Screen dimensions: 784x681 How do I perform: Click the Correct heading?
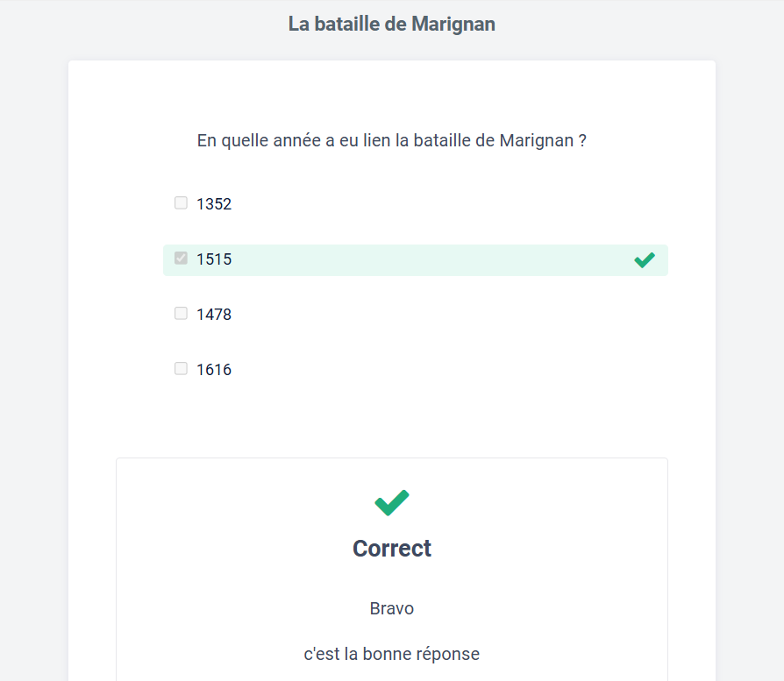pyautogui.click(x=392, y=549)
